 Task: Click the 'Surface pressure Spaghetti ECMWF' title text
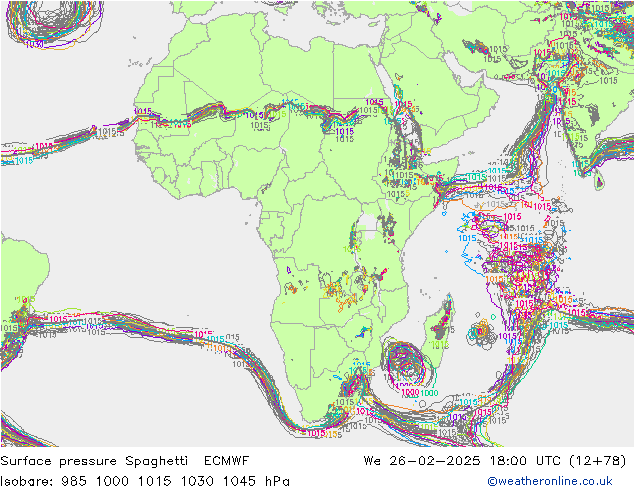[x=125, y=461]
